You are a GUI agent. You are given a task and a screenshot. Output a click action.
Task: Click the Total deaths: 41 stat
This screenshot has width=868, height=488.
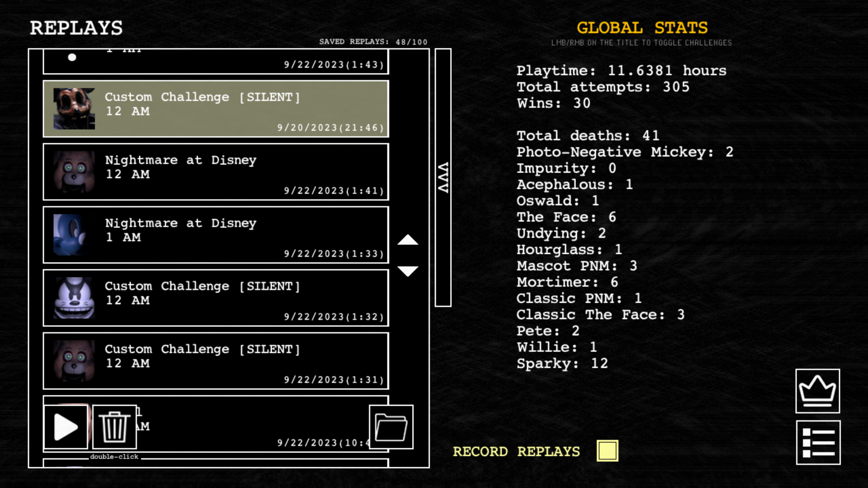pos(588,136)
